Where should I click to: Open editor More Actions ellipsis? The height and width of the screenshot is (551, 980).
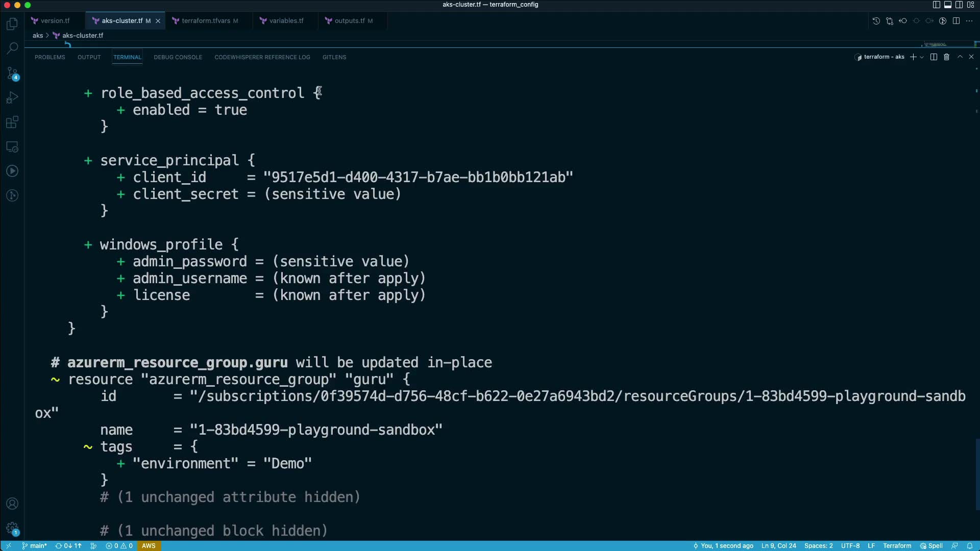point(969,21)
